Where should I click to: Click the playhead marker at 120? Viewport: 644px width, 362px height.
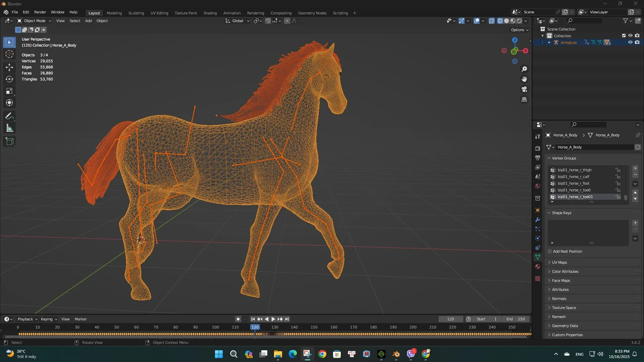255,327
